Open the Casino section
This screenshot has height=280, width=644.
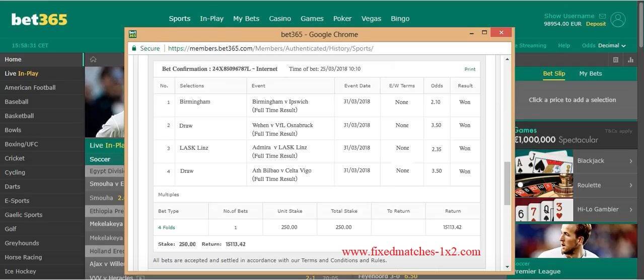(x=280, y=19)
